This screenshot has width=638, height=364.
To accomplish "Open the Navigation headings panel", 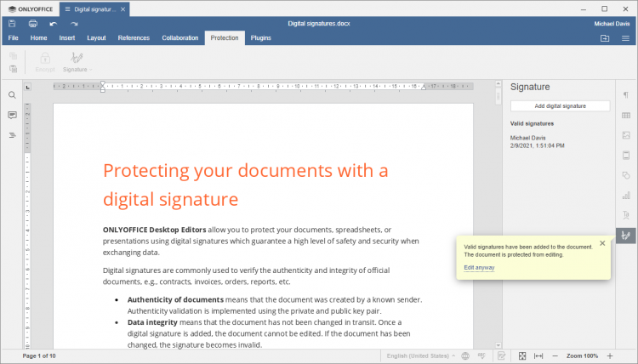I will (x=12, y=135).
